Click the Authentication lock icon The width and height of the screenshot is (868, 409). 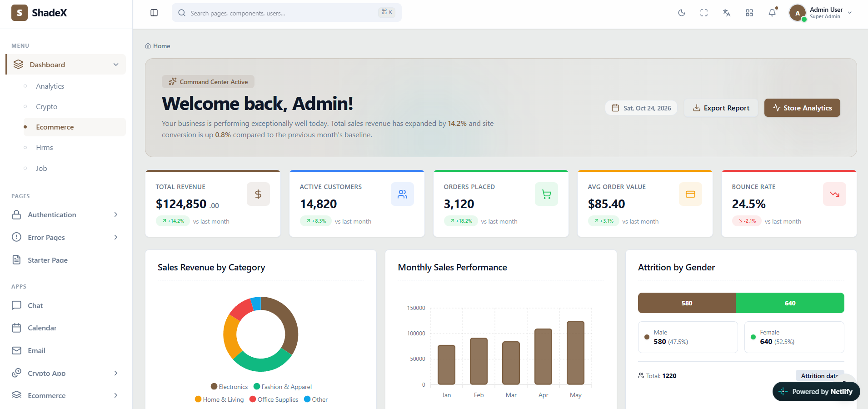tap(17, 214)
